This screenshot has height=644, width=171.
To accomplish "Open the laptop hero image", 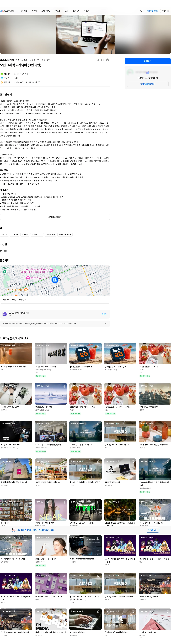I will [85, 34].
